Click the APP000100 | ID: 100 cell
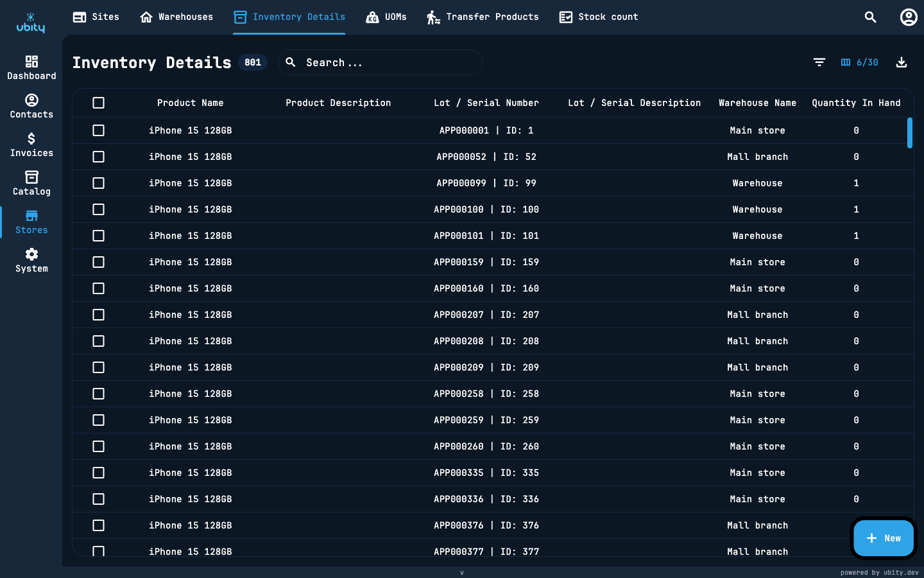This screenshot has width=924, height=578. click(x=486, y=209)
